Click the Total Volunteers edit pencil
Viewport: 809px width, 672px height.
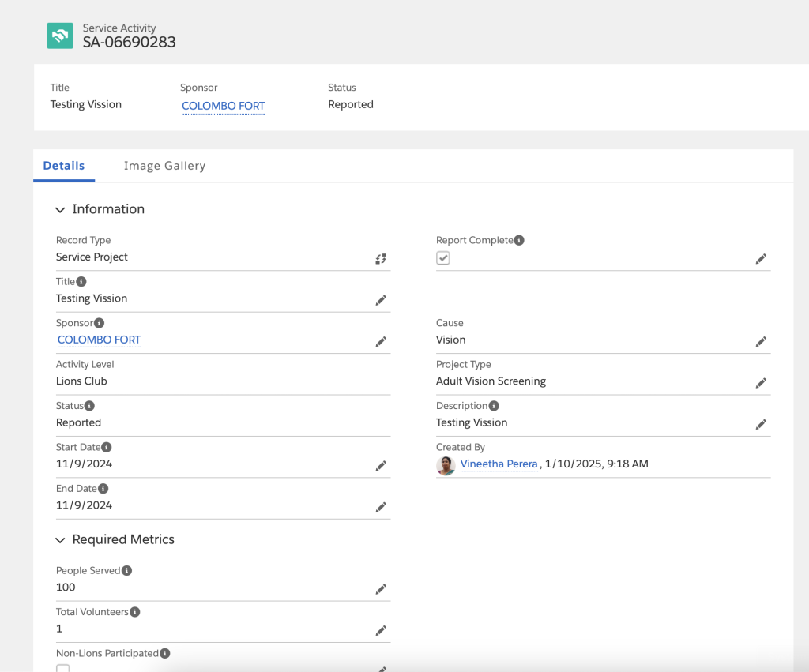[x=381, y=630]
